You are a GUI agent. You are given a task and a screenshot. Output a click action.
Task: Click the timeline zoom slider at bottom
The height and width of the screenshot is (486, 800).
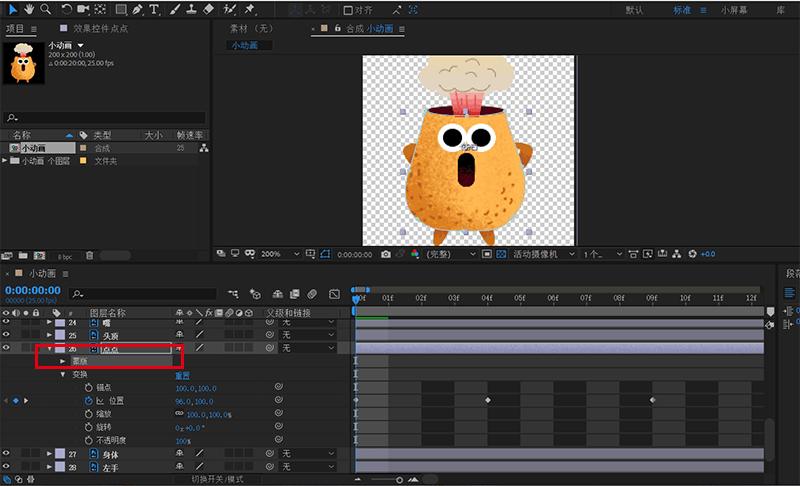(399, 480)
